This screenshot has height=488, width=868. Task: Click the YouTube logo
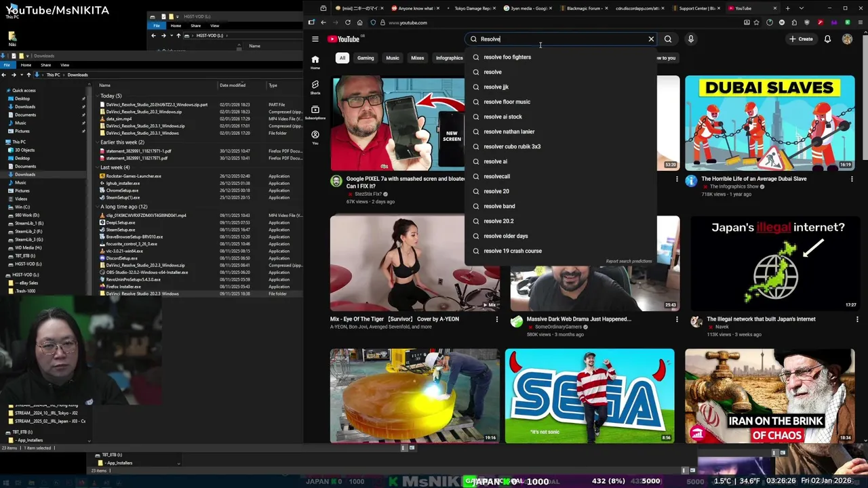coord(344,39)
